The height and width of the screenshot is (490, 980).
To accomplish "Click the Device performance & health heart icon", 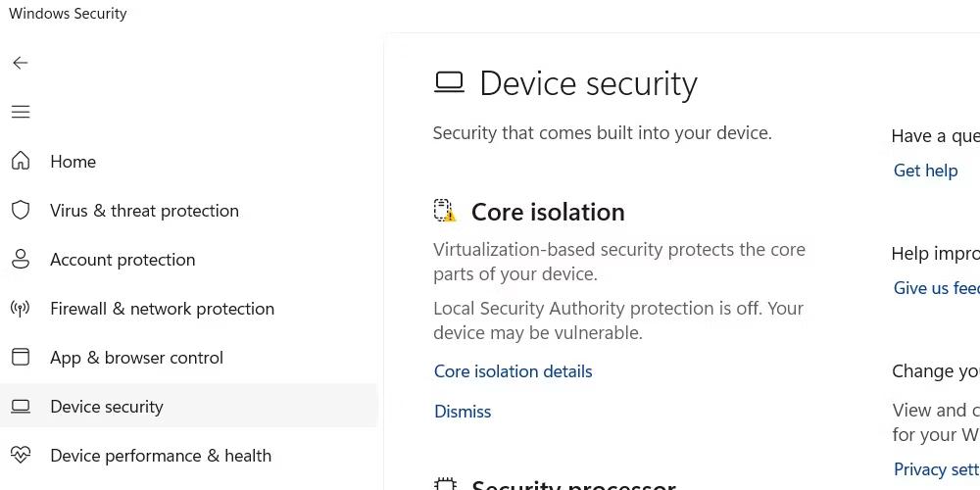I will (21, 455).
